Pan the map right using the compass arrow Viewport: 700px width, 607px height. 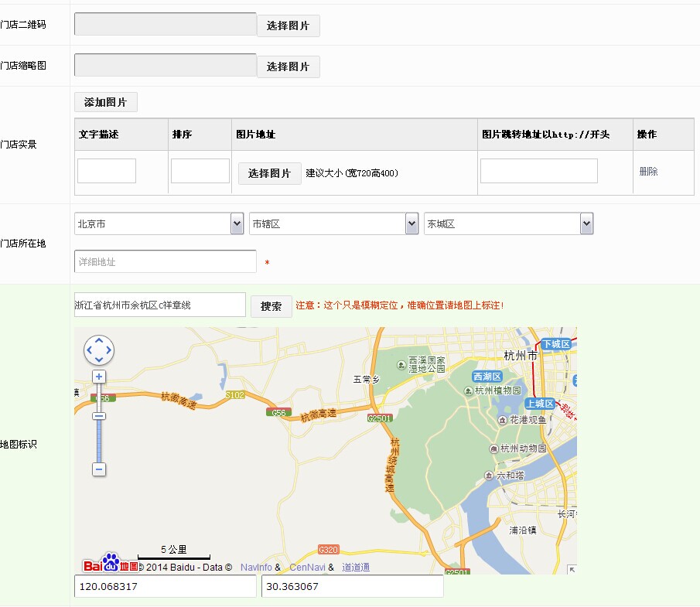(109, 350)
